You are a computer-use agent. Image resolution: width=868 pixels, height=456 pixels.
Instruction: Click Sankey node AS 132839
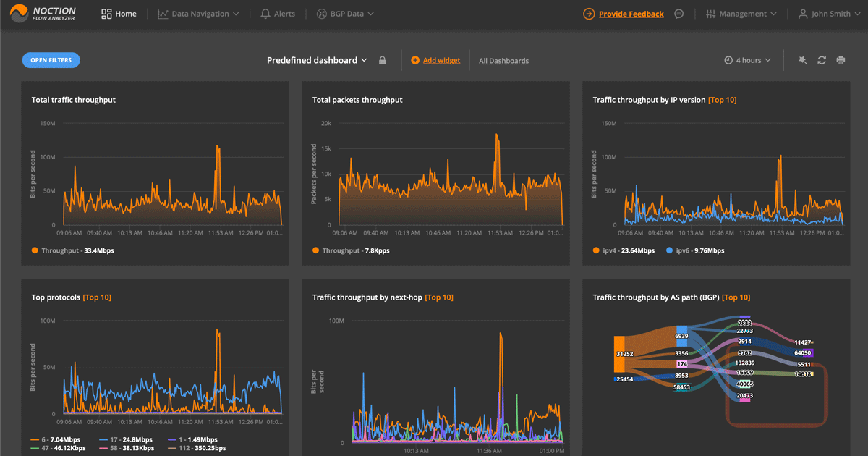click(x=744, y=363)
